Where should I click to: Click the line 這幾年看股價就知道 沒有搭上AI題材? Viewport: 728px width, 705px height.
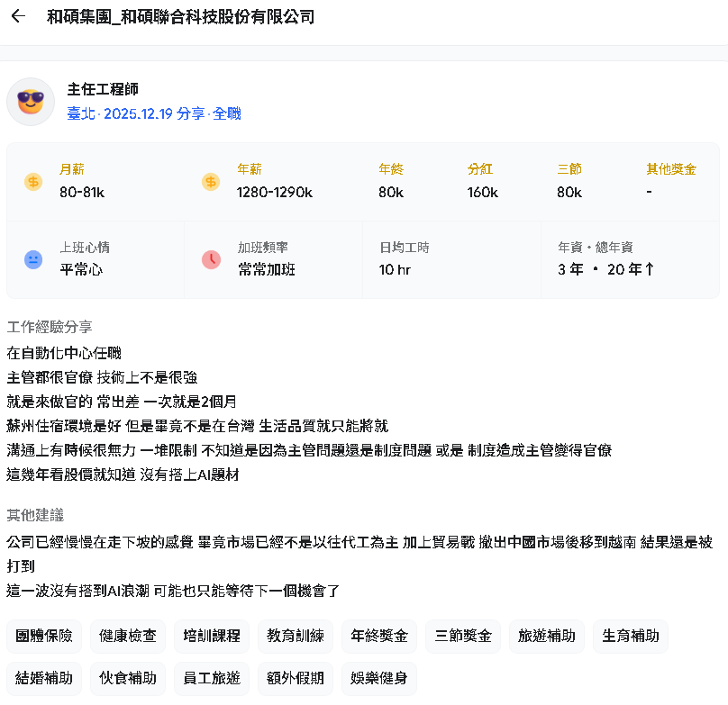123,475
